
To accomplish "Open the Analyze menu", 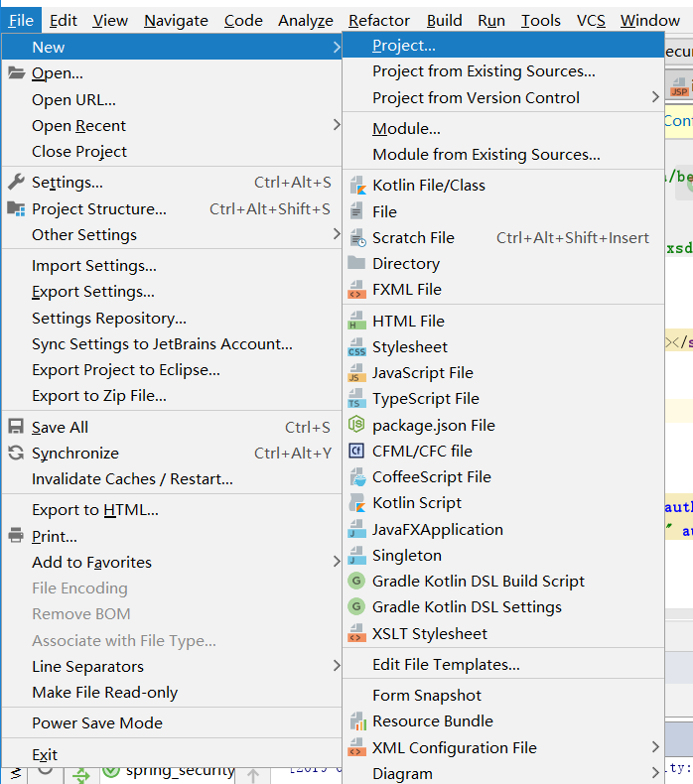I will coord(306,21).
